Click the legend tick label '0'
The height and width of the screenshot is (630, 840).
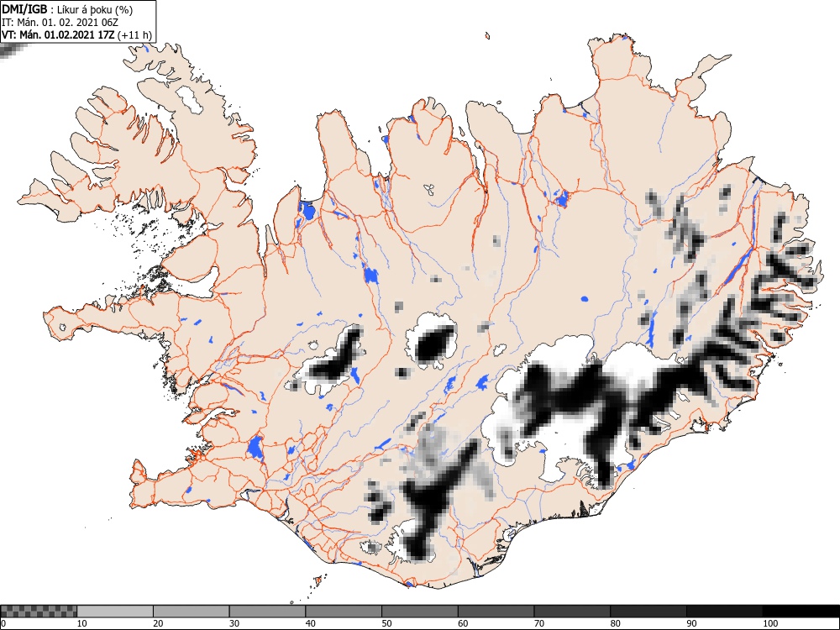[x=3, y=623]
